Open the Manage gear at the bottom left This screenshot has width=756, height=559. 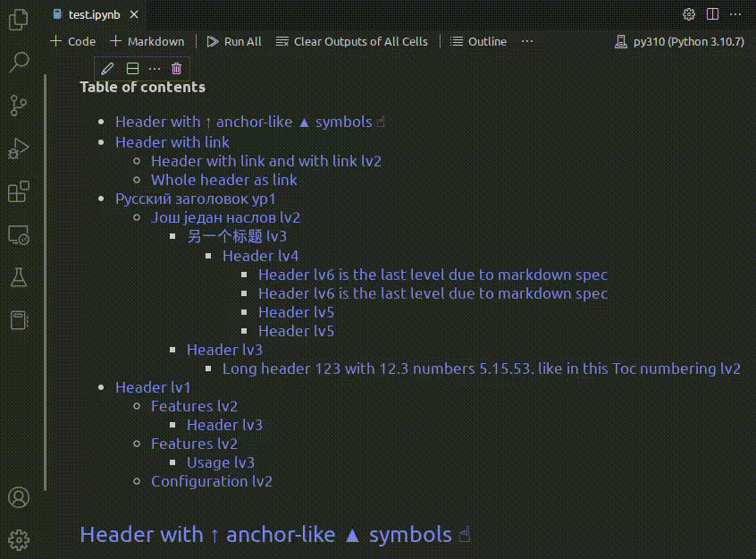[18, 539]
